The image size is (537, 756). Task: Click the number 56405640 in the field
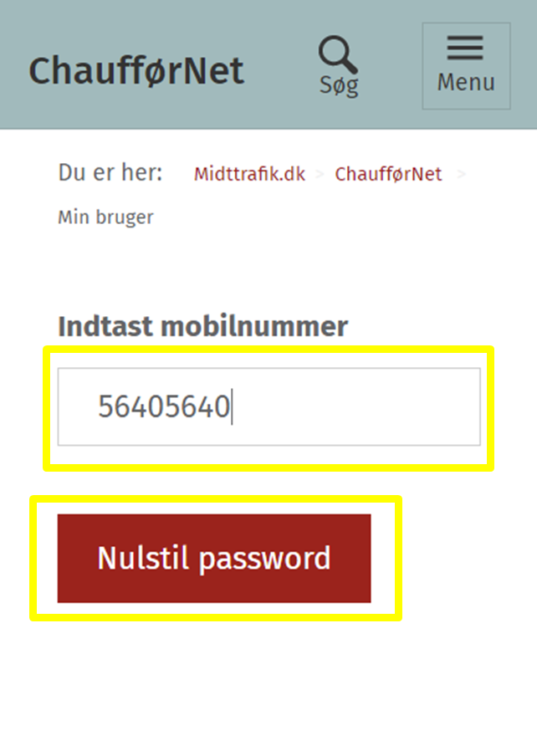point(164,406)
